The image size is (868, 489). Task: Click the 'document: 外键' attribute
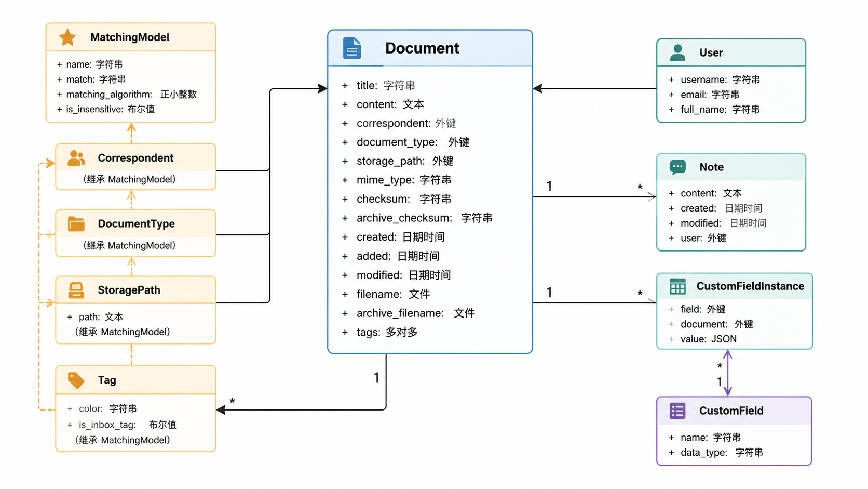point(711,324)
